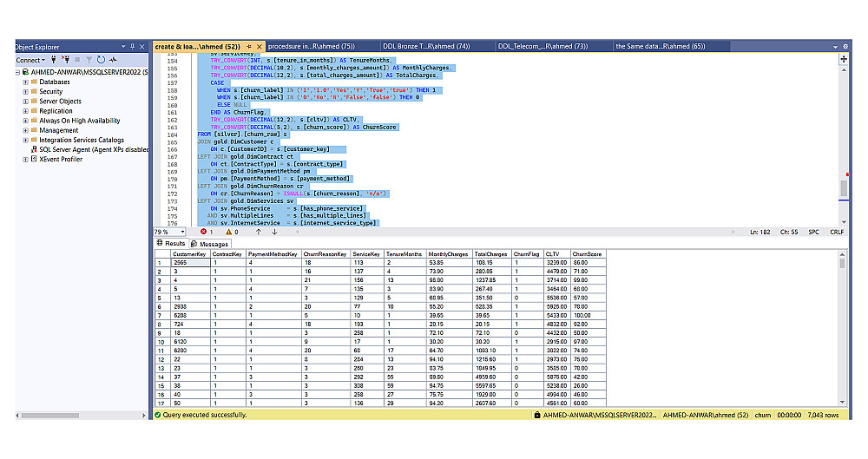Viewport: 868px width, 459px height.
Task: Click the disconnect icon in Object Explorer
Action: (67, 60)
